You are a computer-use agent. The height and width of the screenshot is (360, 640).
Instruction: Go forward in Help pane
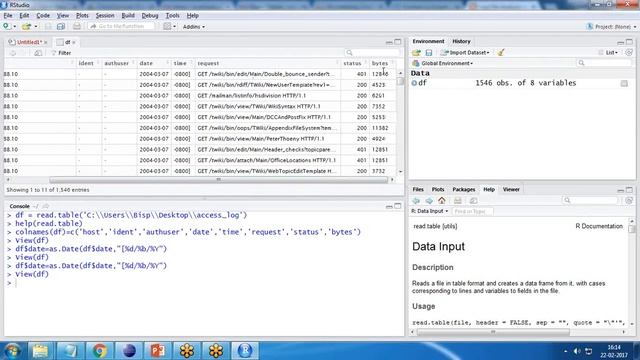[x=429, y=200]
